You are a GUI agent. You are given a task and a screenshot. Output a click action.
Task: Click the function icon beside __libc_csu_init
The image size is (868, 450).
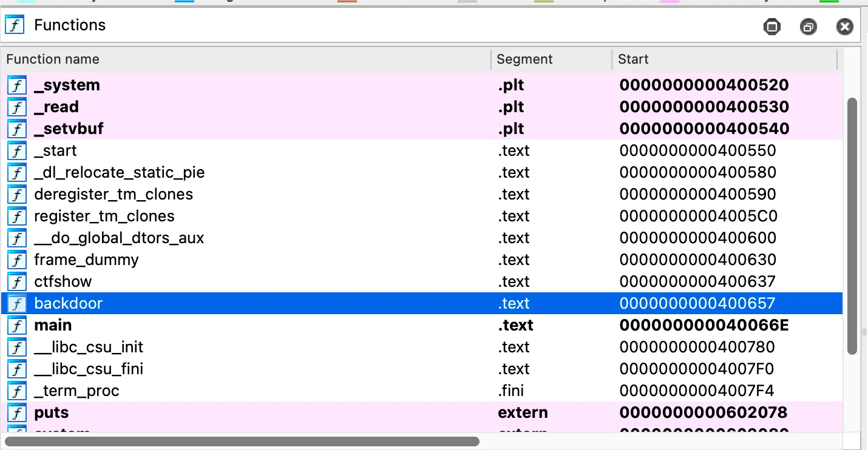pos(17,348)
